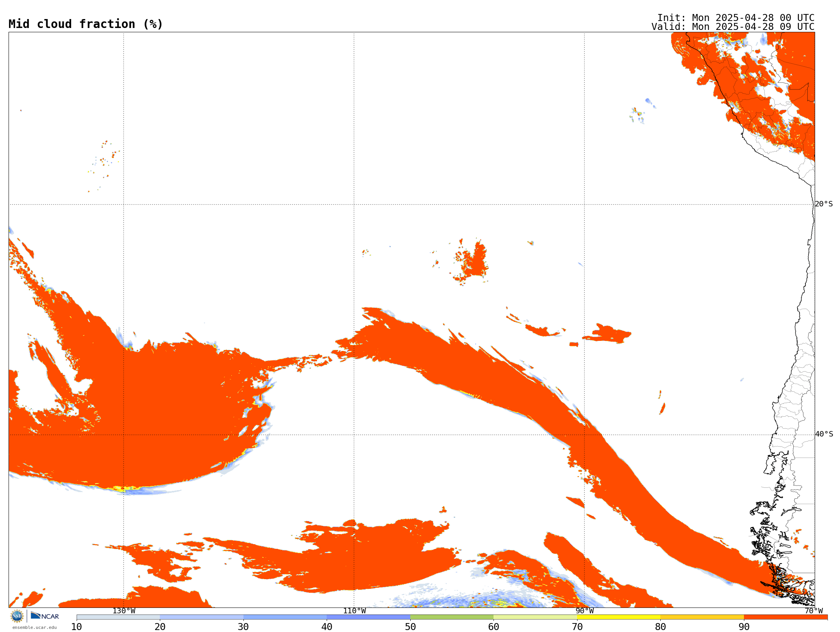Viewport: 840px width, 632px height.
Task: Click the 70-80 bright yellow colorbar segment
Action: tap(619, 617)
